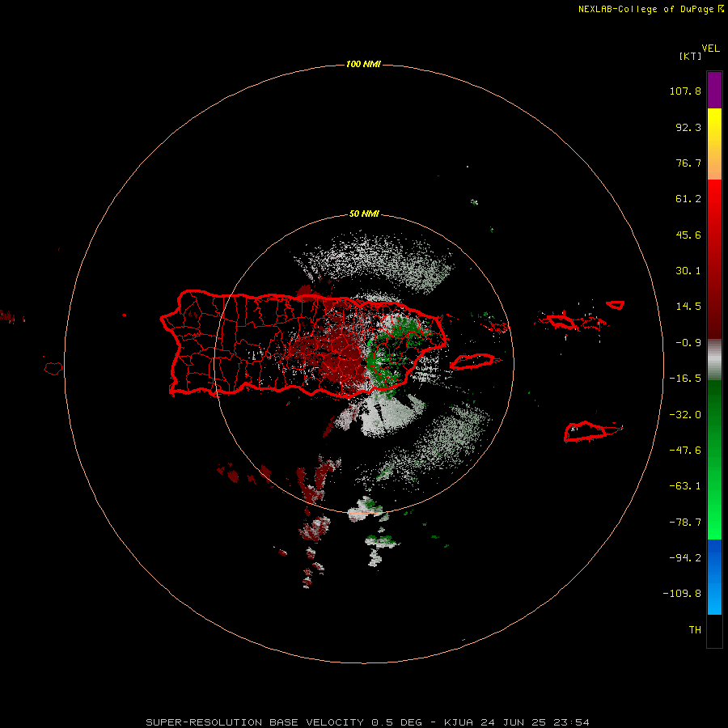Click the [KT] units label
728x728 pixels.
tap(690, 56)
